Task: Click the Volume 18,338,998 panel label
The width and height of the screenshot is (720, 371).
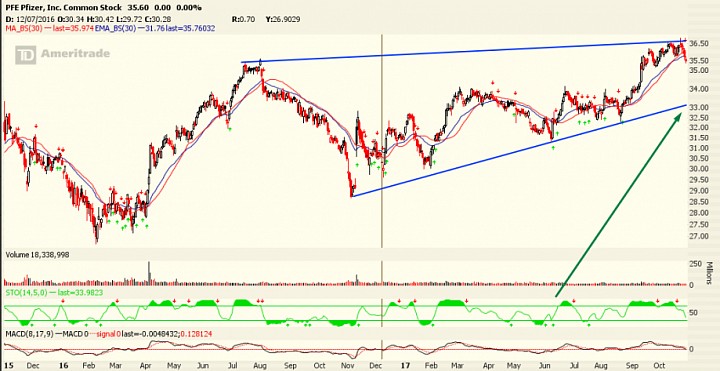Action: pos(37,254)
